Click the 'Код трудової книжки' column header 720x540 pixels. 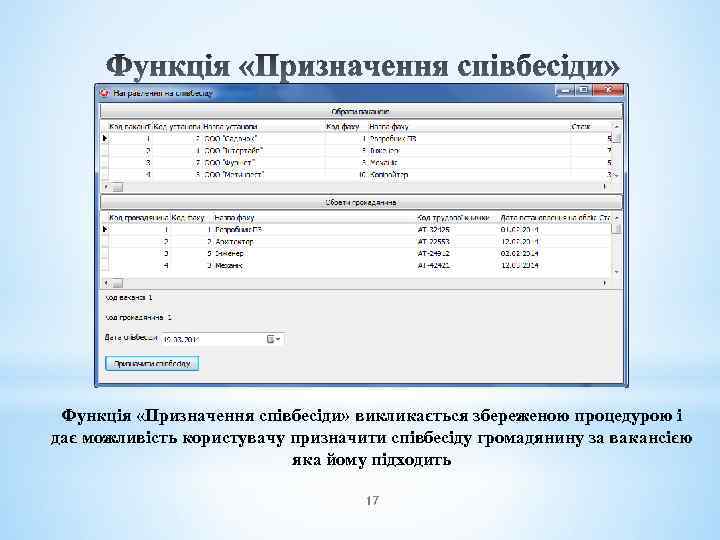click(457, 217)
